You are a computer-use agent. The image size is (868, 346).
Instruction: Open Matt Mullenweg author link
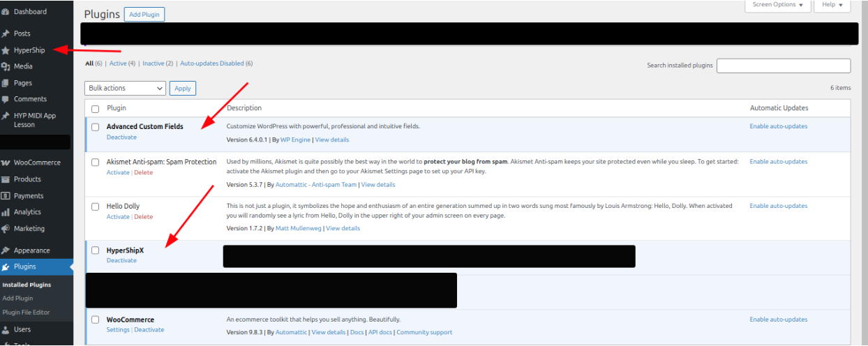(x=299, y=228)
